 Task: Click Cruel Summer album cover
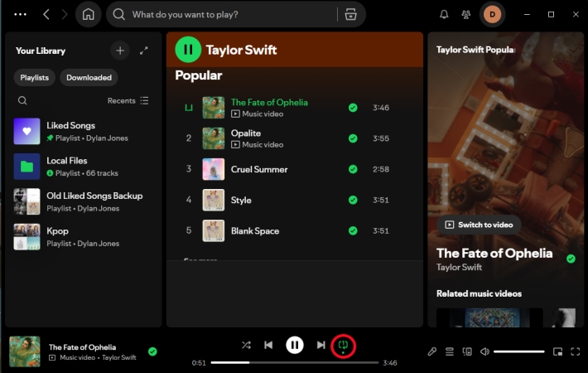[214, 169]
